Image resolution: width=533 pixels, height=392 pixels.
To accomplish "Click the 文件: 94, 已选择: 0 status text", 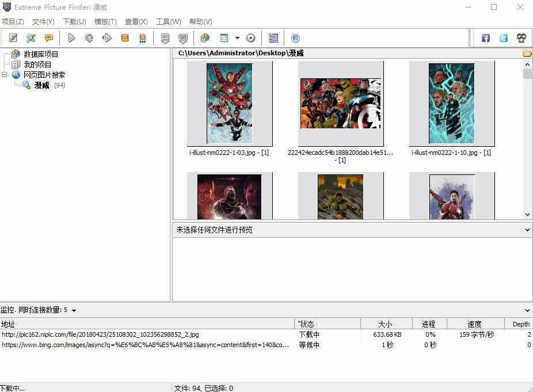I will pyautogui.click(x=204, y=389).
